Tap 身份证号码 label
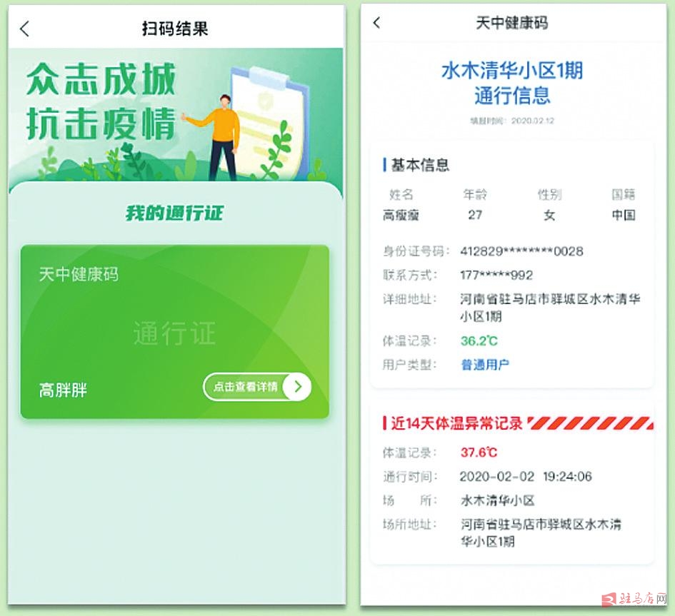Screen dimensions: 675x616 (416, 251)
